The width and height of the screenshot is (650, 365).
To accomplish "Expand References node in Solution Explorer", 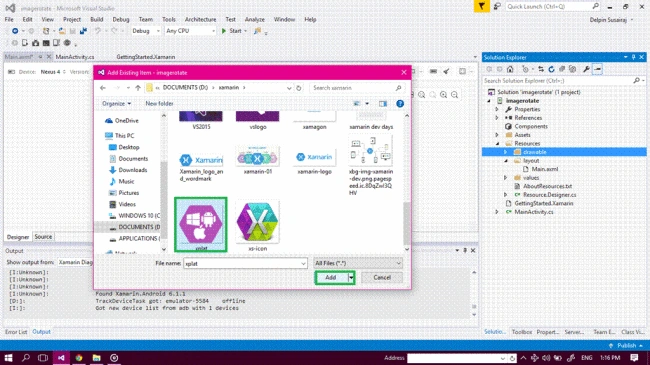I will 497,118.
